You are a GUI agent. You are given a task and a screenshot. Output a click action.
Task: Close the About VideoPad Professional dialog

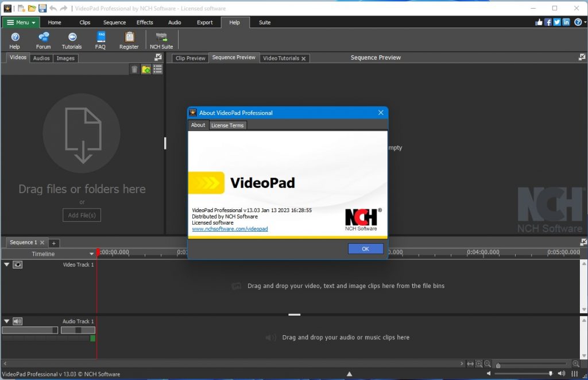pyautogui.click(x=381, y=113)
